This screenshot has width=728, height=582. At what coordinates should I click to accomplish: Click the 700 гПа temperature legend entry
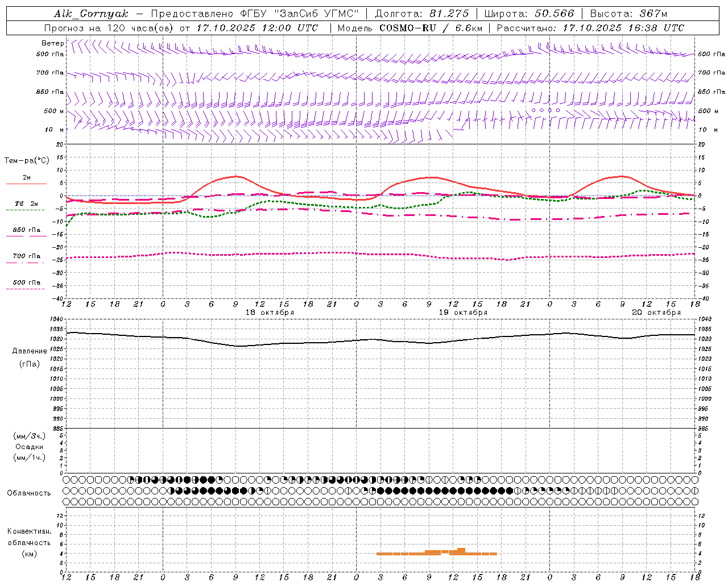26,258
